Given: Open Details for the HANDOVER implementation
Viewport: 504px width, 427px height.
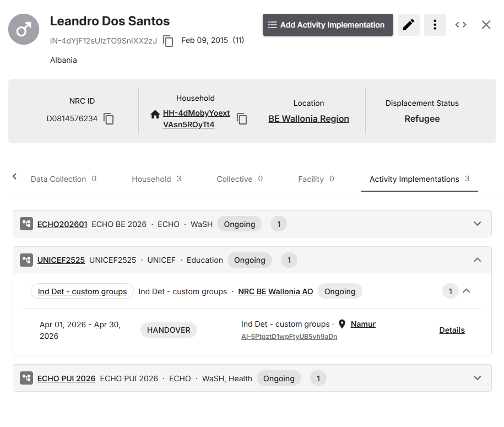Looking at the screenshot, I should [452, 330].
